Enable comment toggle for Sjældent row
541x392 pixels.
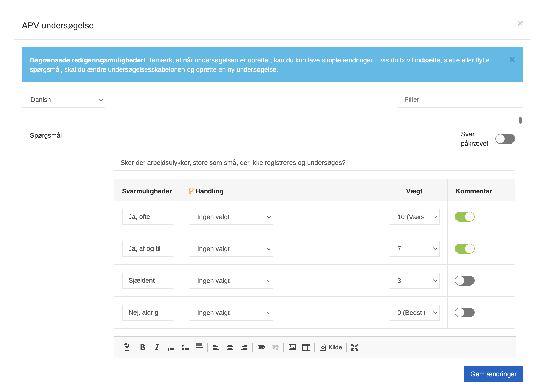[464, 281]
